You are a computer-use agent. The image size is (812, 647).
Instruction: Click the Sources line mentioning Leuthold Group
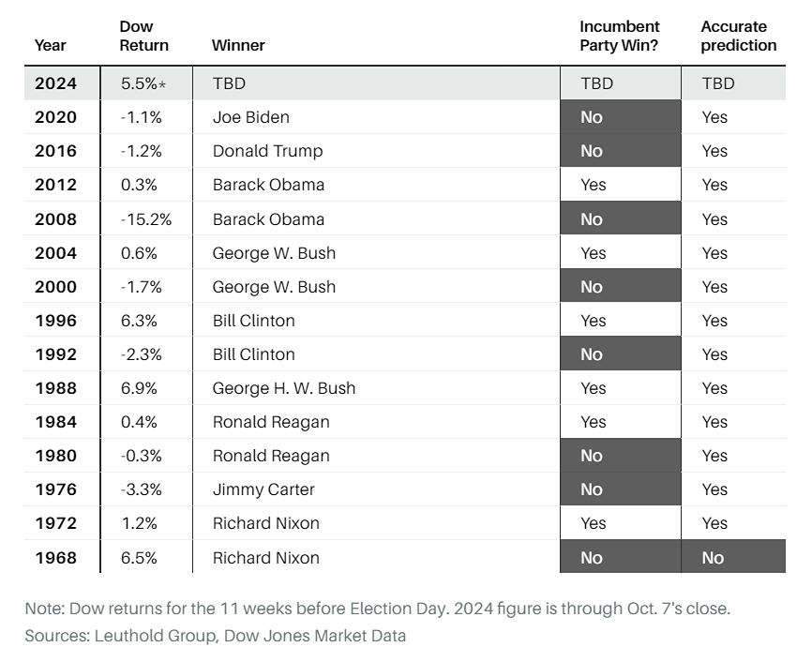coord(216,636)
